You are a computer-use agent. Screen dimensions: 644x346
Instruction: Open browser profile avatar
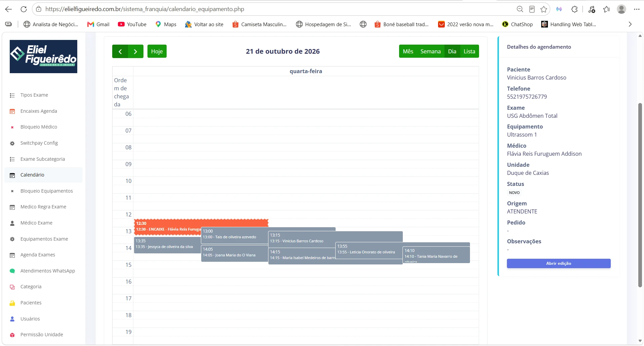point(621,9)
